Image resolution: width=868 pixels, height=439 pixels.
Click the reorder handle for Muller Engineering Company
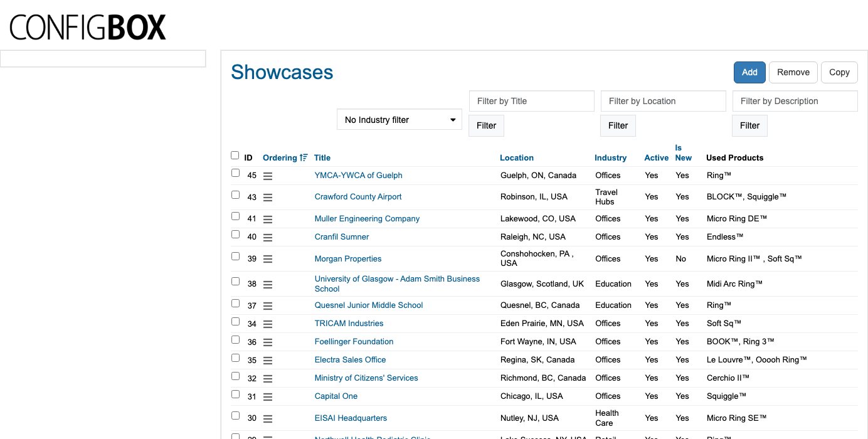click(x=268, y=219)
